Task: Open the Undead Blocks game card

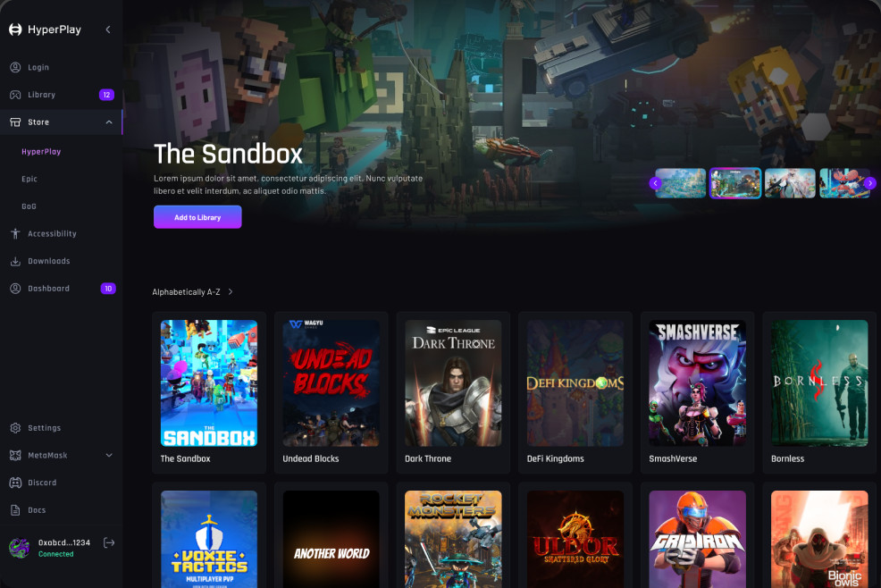Action: coord(331,392)
